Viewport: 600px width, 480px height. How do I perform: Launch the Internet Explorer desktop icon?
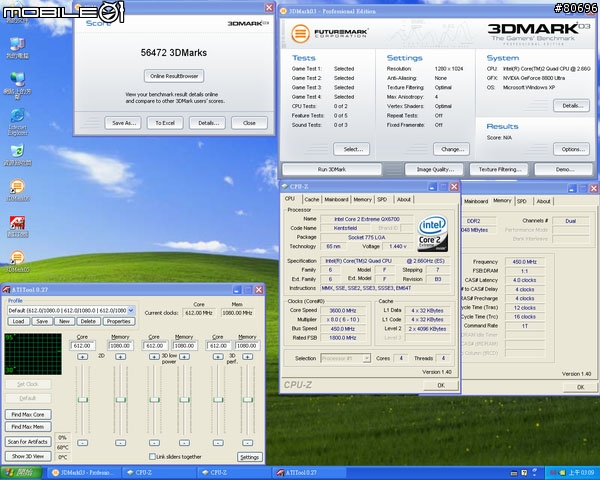coord(18,122)
